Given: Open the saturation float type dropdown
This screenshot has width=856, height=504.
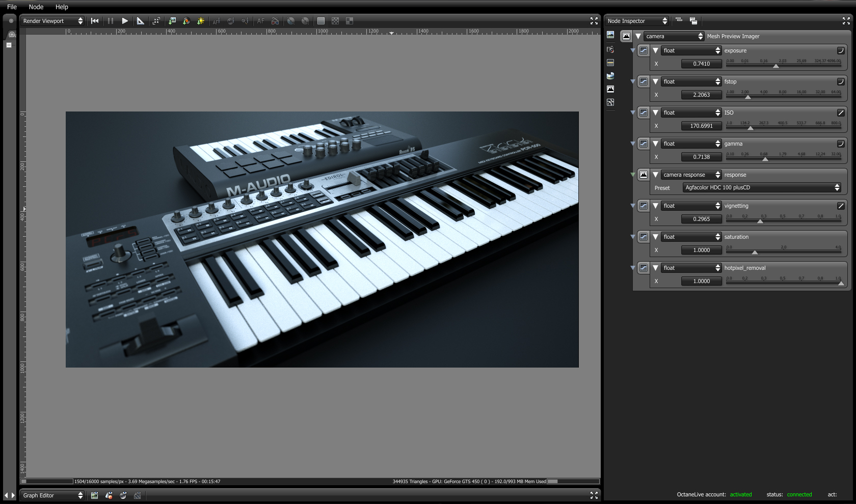Looking at the screenshot, I should (x=691, y=237).
